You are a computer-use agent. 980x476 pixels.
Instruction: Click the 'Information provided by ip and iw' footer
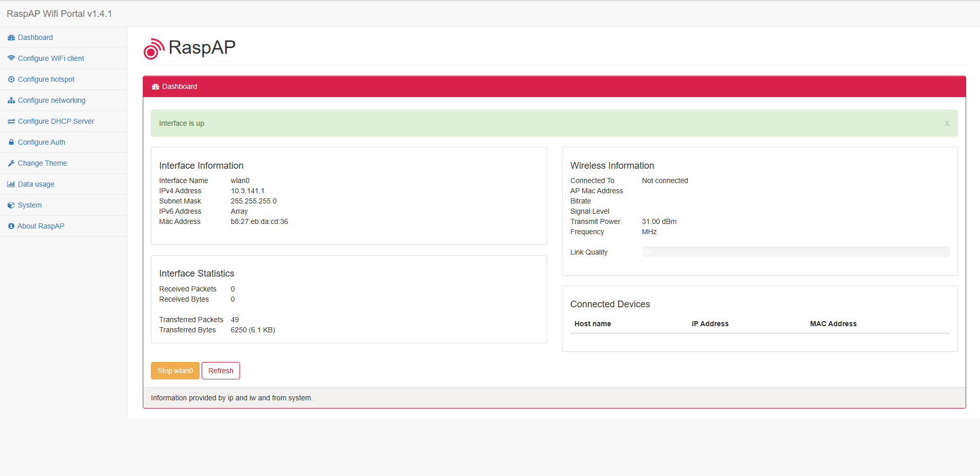232,398
